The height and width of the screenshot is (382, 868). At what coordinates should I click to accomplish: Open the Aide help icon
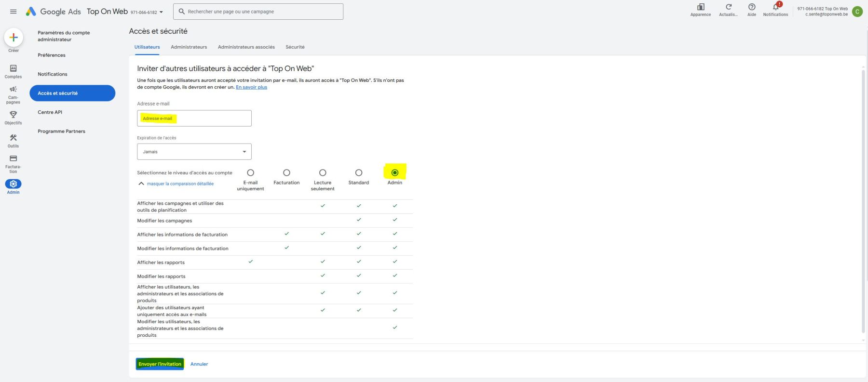pos(751,7)
